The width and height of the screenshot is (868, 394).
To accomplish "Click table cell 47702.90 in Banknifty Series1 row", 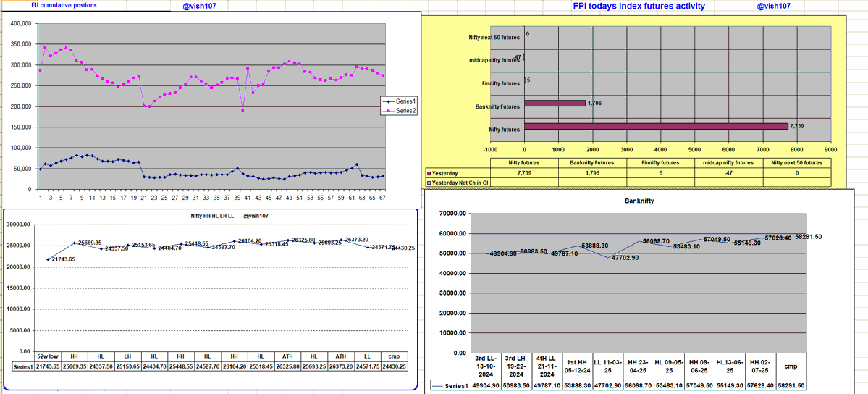I will [x=607, y=386].
